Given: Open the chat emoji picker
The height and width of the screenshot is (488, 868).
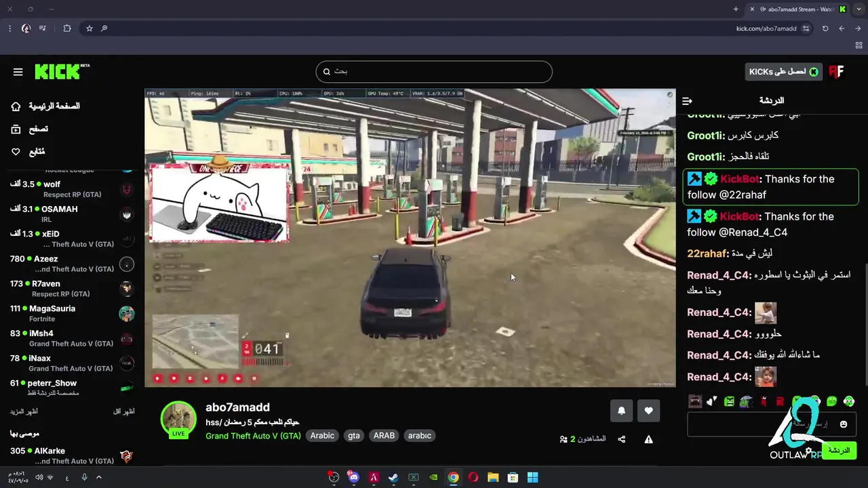Looking at the screenshot, I should [844, 424].
